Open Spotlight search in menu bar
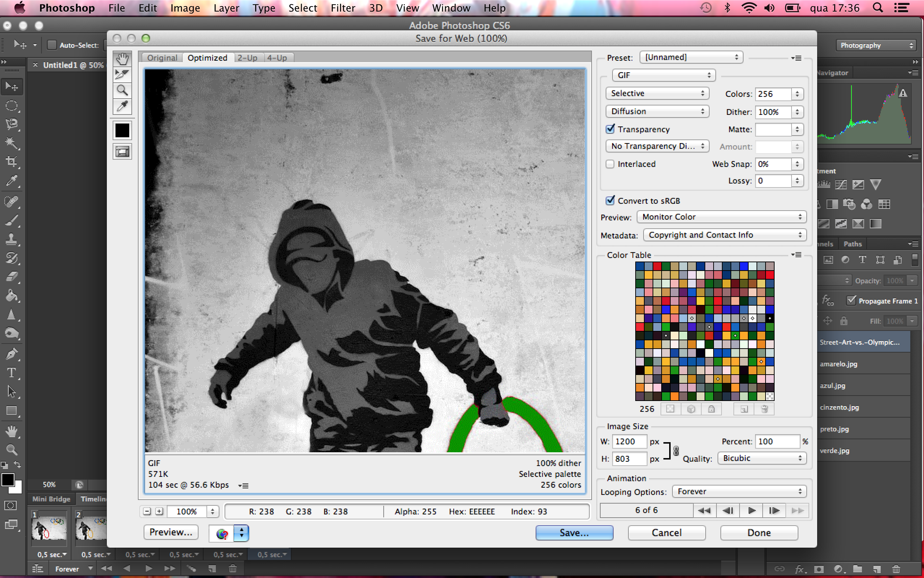924x578 pixels. point(878,8)
